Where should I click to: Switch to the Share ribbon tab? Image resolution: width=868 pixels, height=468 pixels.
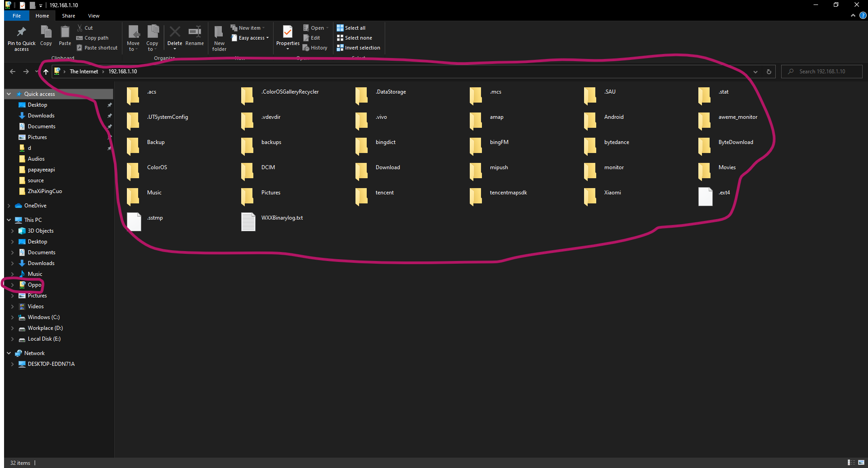point(68,16)
